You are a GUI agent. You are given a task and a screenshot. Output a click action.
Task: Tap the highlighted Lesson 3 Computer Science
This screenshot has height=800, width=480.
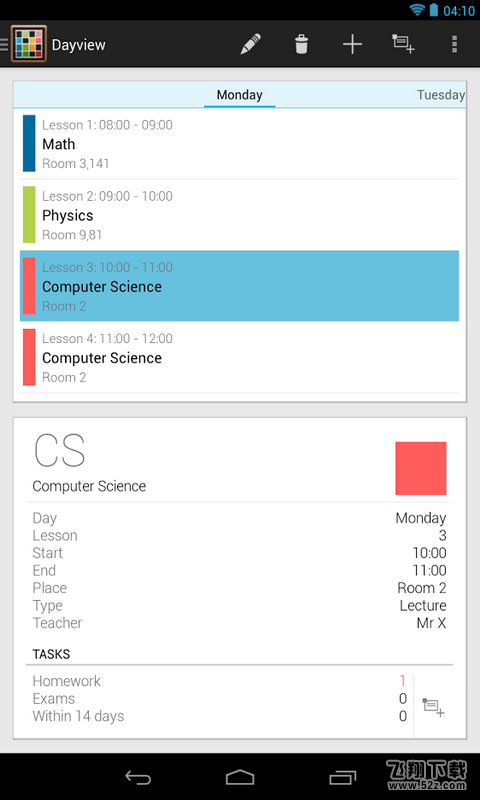click(240, 286)
